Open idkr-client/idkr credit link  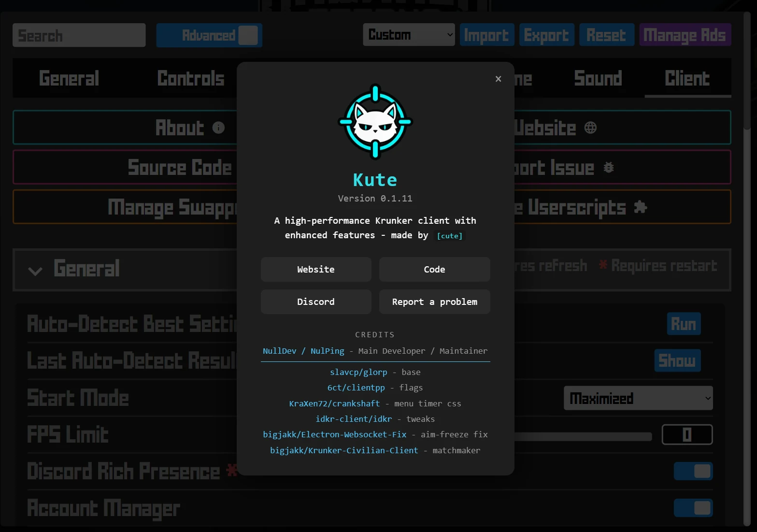[x=354, y=419]
